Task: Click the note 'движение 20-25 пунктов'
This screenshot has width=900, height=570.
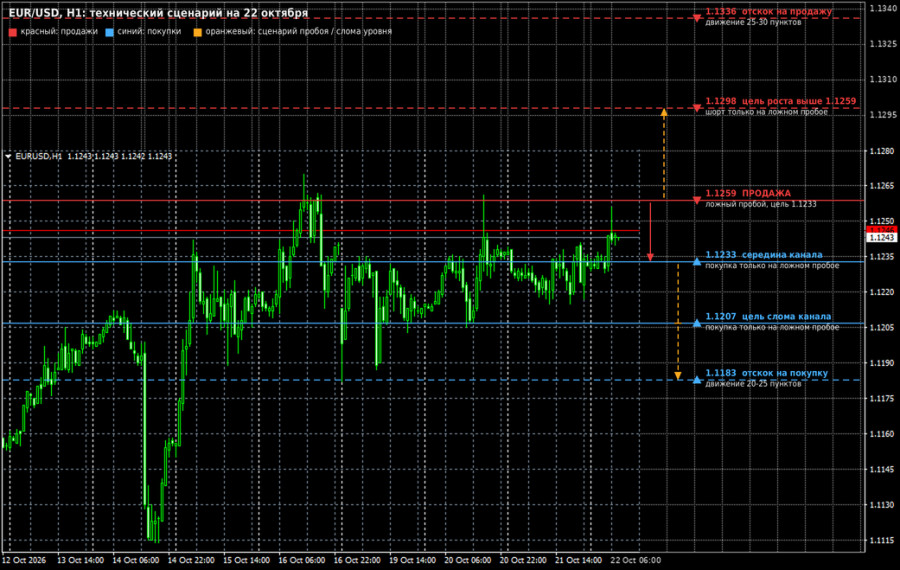Action: (x=753, y=383)
